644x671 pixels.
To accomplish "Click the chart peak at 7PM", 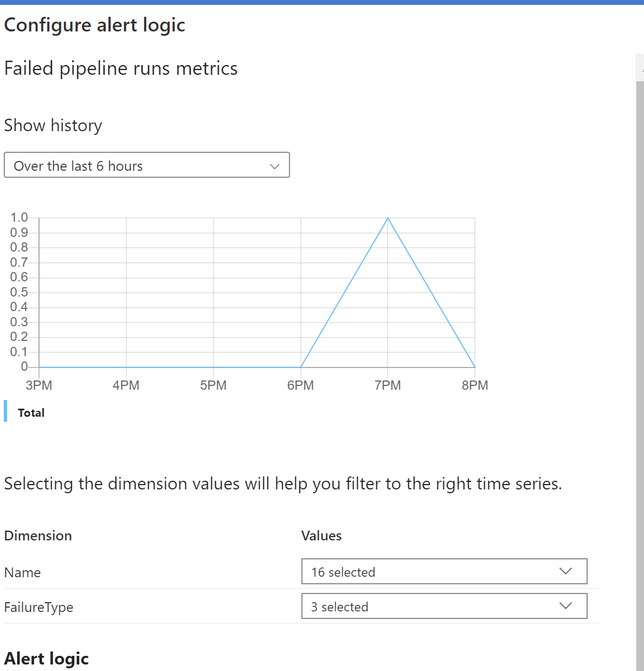I will tap(388, 218).
